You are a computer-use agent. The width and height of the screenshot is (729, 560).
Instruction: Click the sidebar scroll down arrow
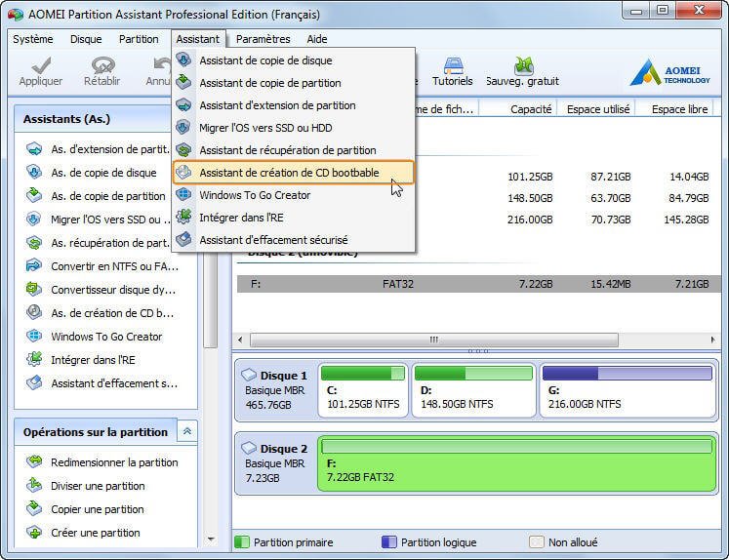click(x=211, y=540)
